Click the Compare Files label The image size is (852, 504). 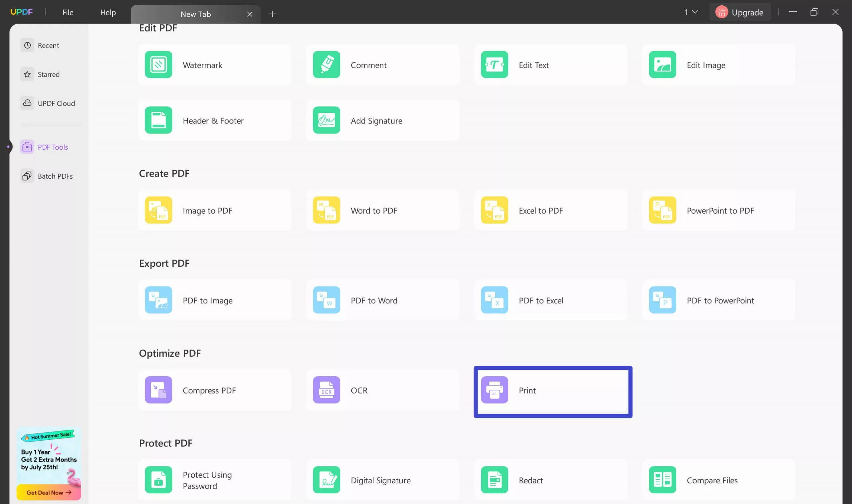point(712,480)
